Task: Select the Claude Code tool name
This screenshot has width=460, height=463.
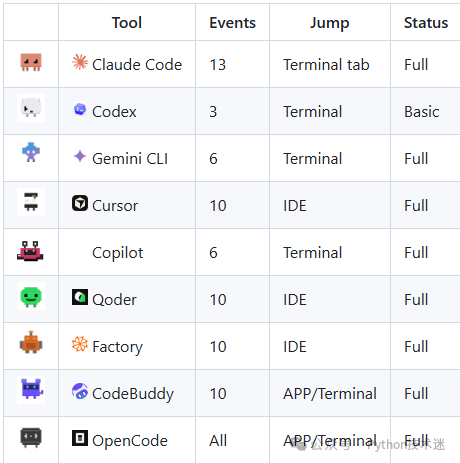Action: pyautogui.click(x=137, y=65)
